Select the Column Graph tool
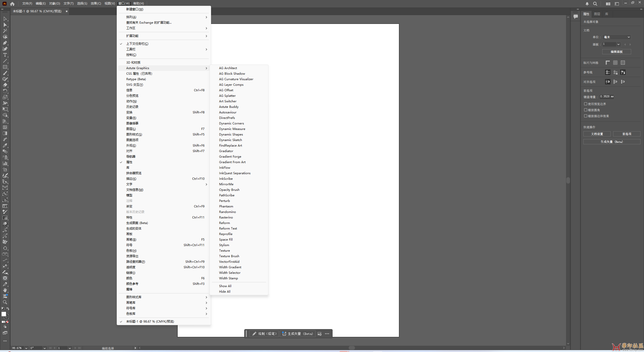 [5, 164]
